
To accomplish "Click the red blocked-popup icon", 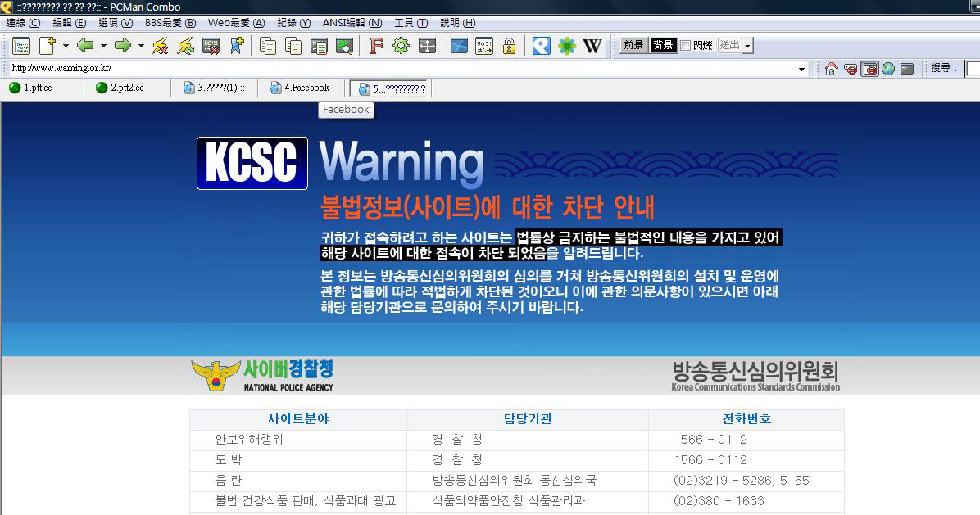I will 851,69.
